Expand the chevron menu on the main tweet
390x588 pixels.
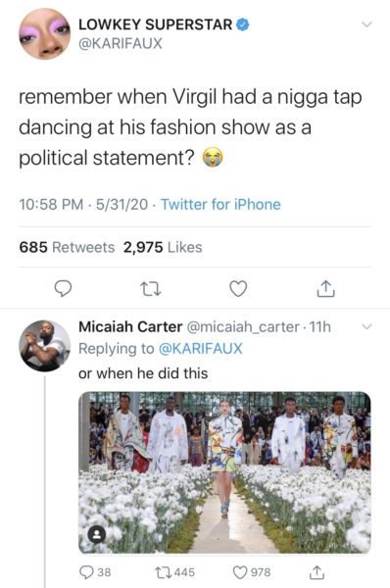(366, 24)
